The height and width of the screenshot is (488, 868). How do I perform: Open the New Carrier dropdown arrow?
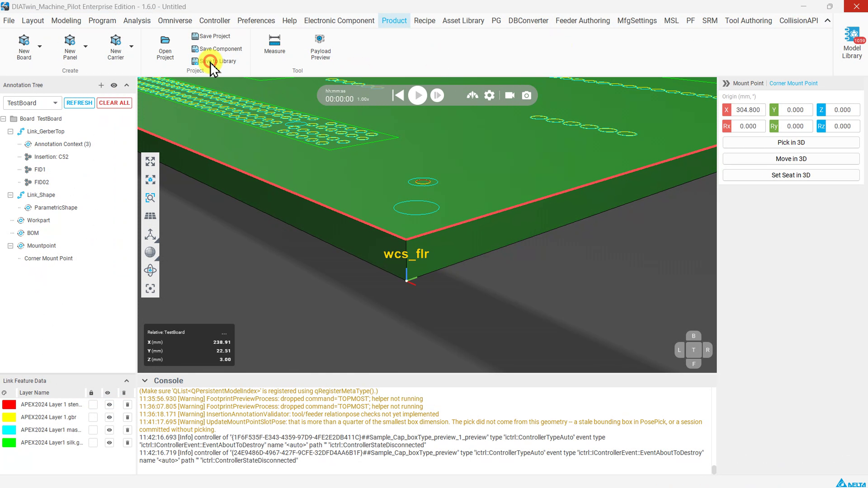(132, 46)
